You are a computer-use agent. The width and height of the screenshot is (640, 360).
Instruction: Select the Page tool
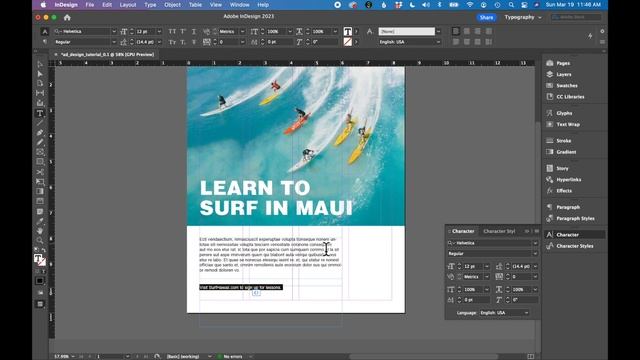point(40,83)
